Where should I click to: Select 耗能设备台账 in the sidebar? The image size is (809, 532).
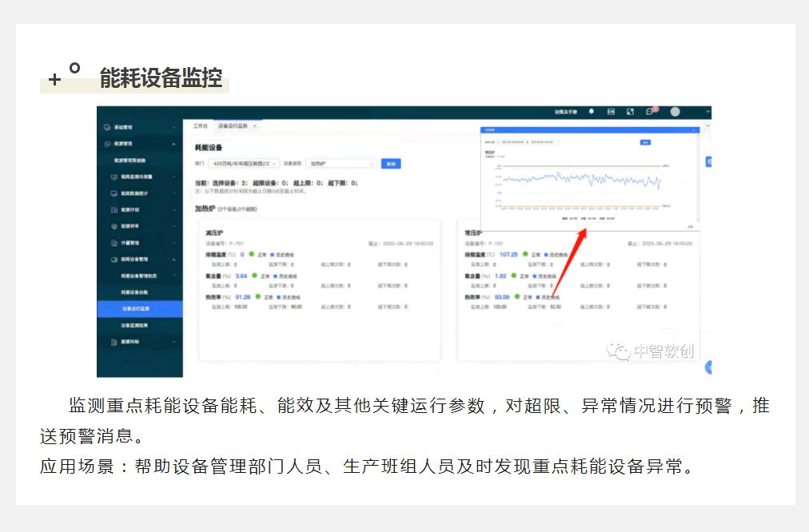[x=135, y=292]
